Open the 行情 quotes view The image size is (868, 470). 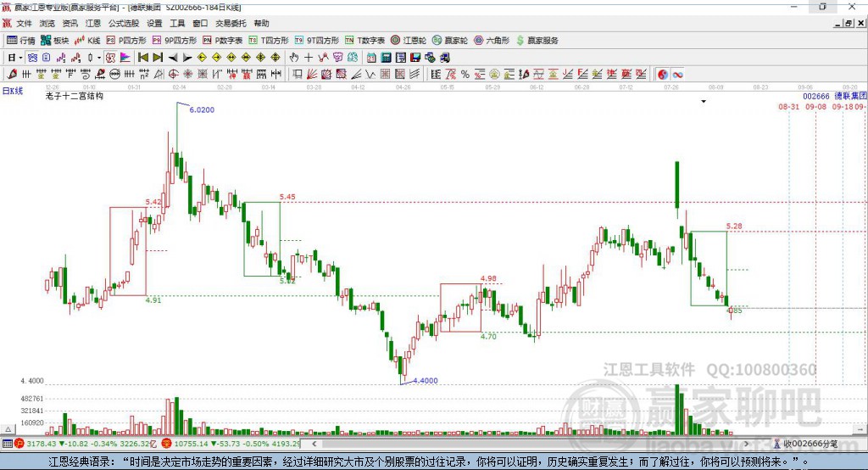click(21, 41)
